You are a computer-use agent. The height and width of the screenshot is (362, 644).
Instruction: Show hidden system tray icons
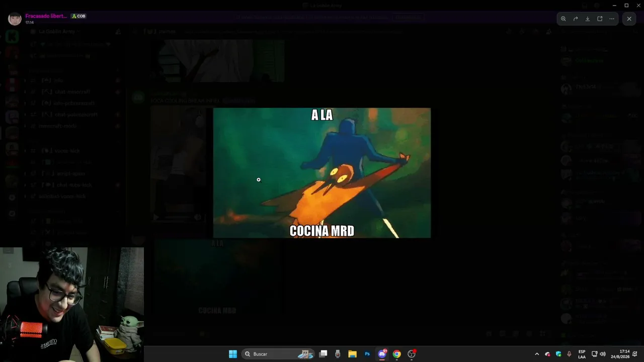tap(537, 354)
